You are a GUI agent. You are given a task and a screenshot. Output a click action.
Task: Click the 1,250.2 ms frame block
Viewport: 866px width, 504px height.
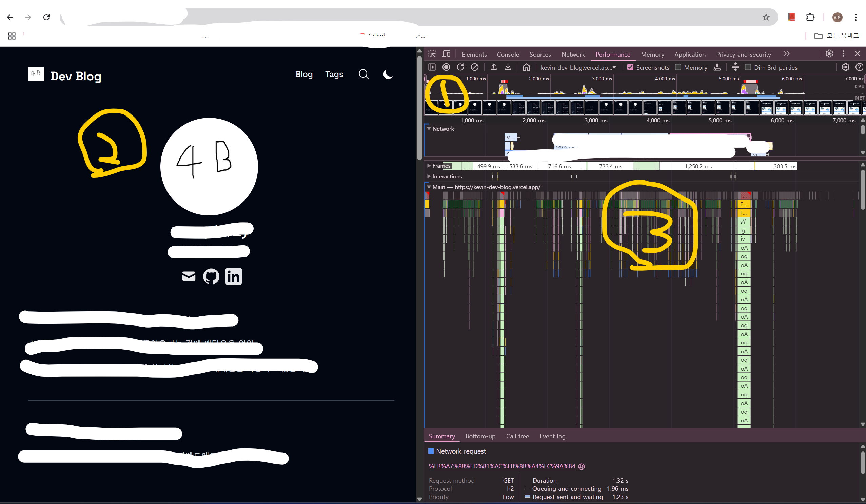(697, 167)
